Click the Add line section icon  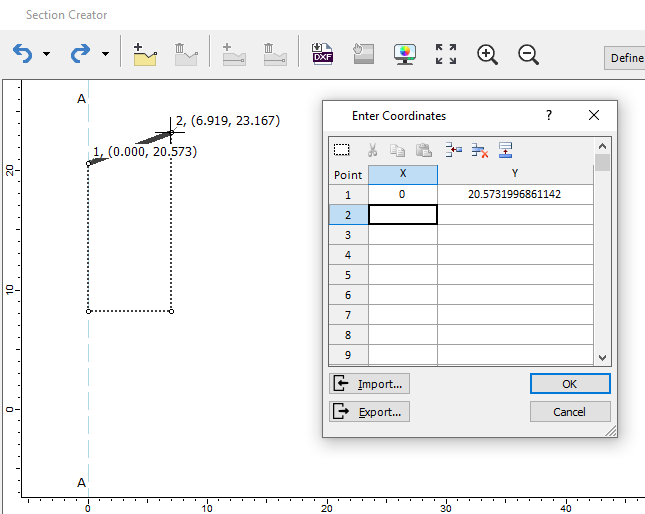pyautogui.click(x=234, y=54)
